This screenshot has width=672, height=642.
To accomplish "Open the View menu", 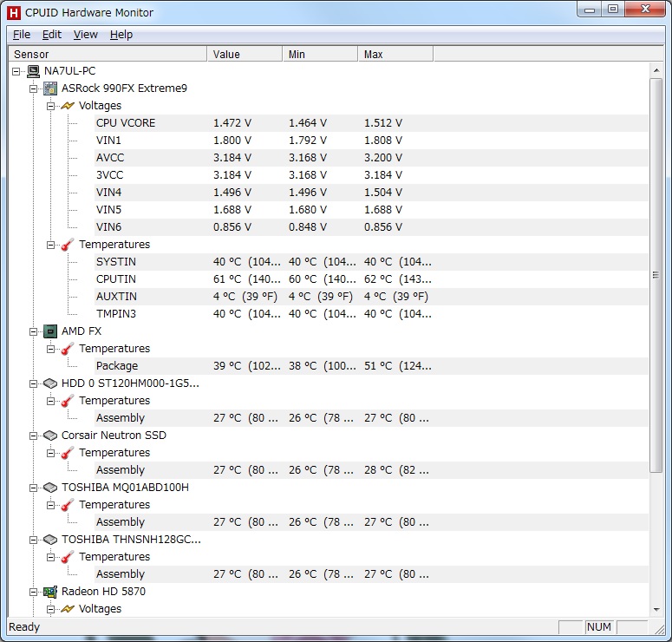I will [x=85, y=35].
